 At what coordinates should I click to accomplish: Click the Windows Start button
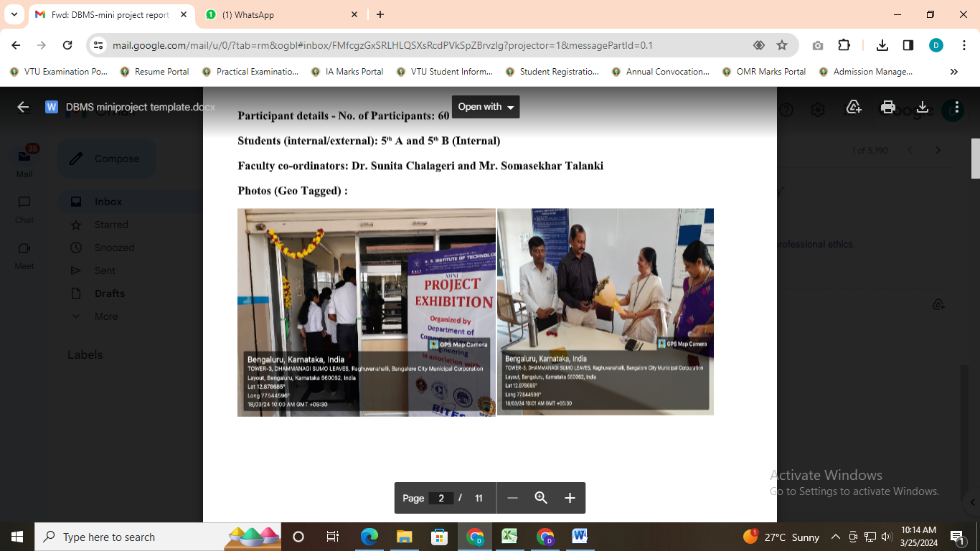click(x=17, y=537)
